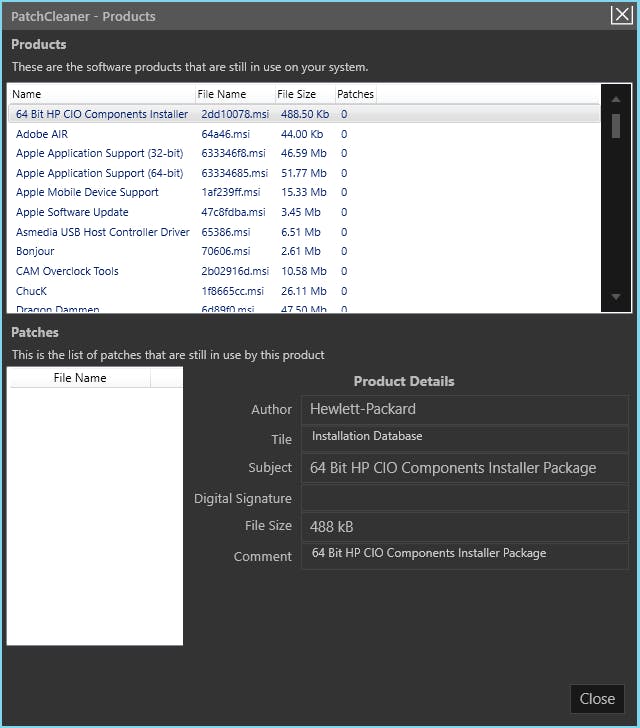Click the 10.58 Mb file size cell
Image resolution: width=640 pixels, height=728 pixels.
304,271
